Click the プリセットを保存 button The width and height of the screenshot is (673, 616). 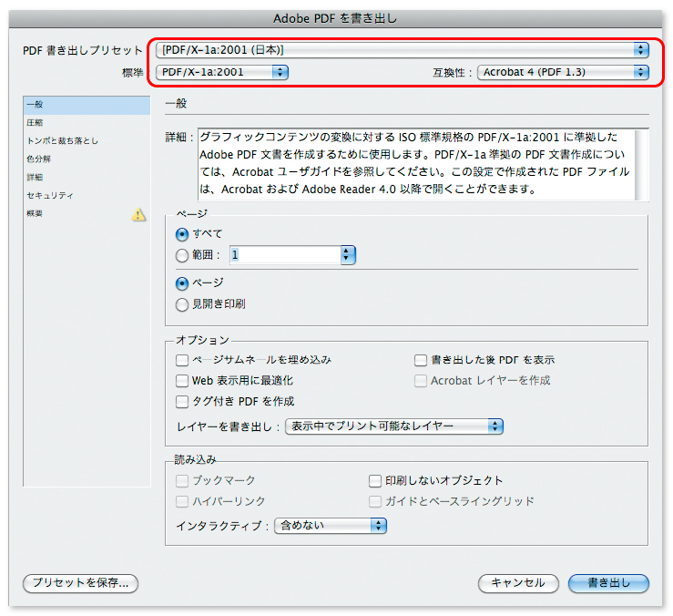[x=81, y=583]
